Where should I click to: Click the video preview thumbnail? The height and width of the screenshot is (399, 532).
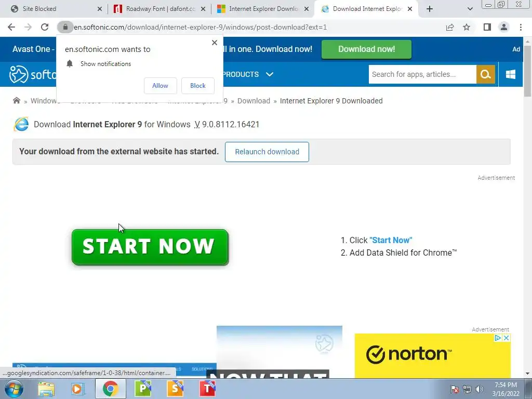(x=279, y=352)
